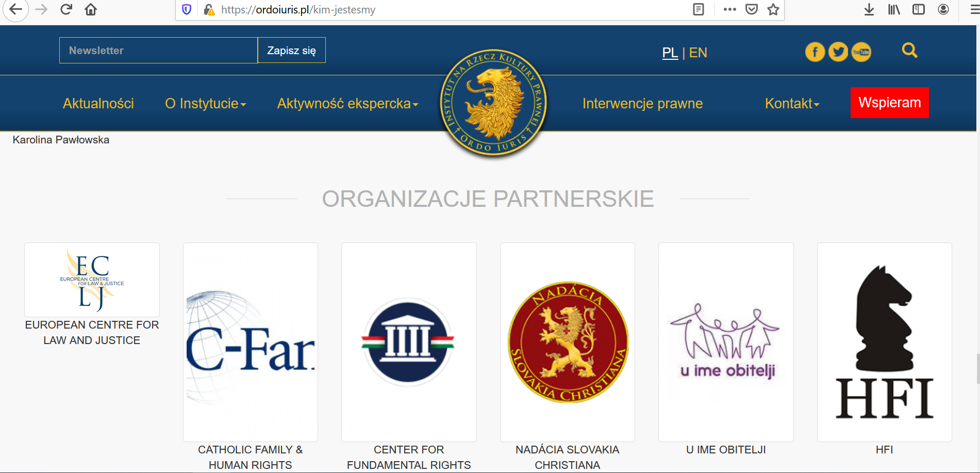Image resolution: width=980 pixels, height=473 pixels.
Task: Click the Organizacje Partnerskie heading
Action: click(488, 199)
